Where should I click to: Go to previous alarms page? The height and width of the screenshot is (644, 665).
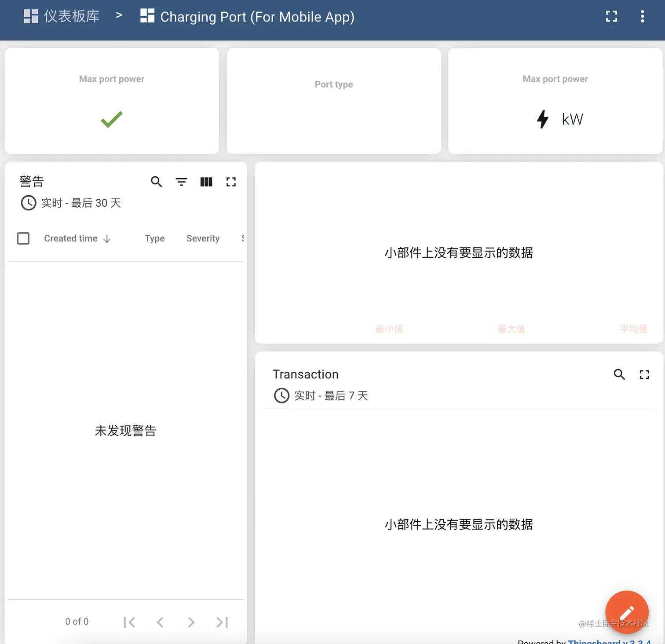pos(160,622)
